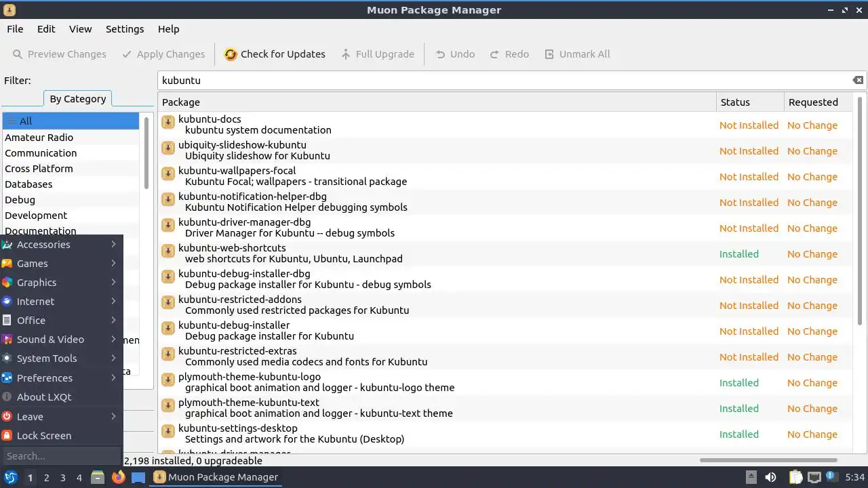Click the package icon for plymouth-theme-kubuntu-text
Screen dimensions: 868x488
point(168,406)
